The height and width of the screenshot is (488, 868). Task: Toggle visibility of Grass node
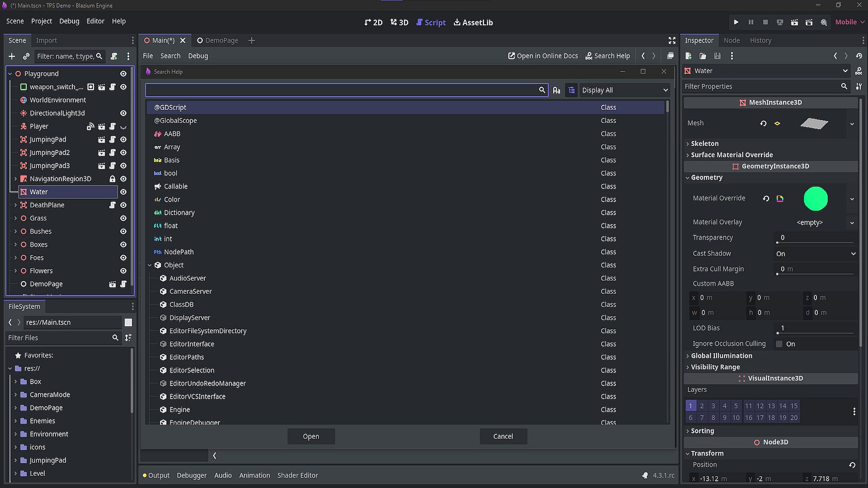pos(123,218)
